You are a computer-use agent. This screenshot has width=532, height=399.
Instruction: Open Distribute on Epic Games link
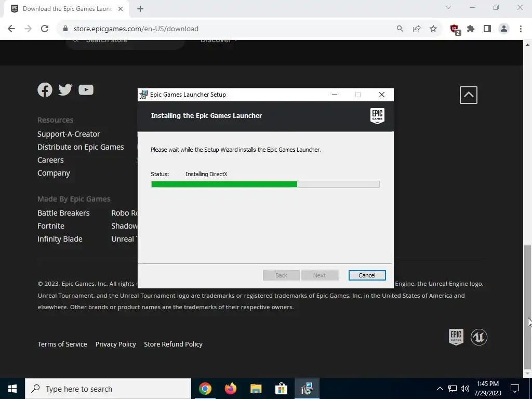pyautogui.click(x=81, y=147)
